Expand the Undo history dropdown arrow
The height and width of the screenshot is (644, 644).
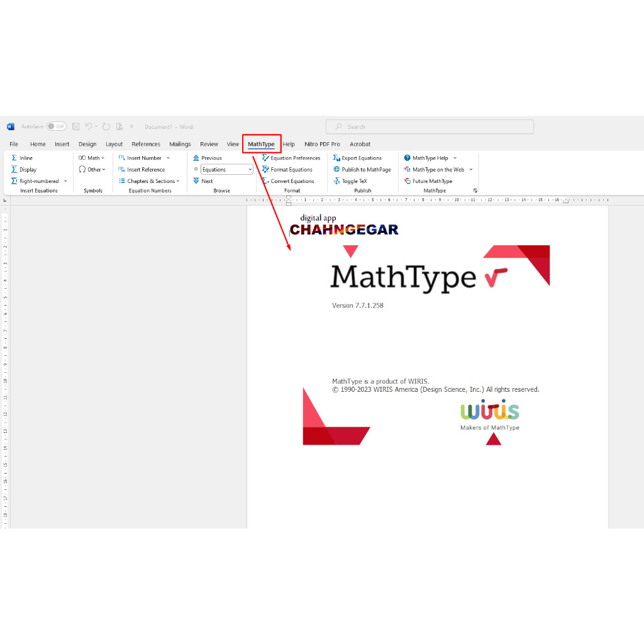96,126
